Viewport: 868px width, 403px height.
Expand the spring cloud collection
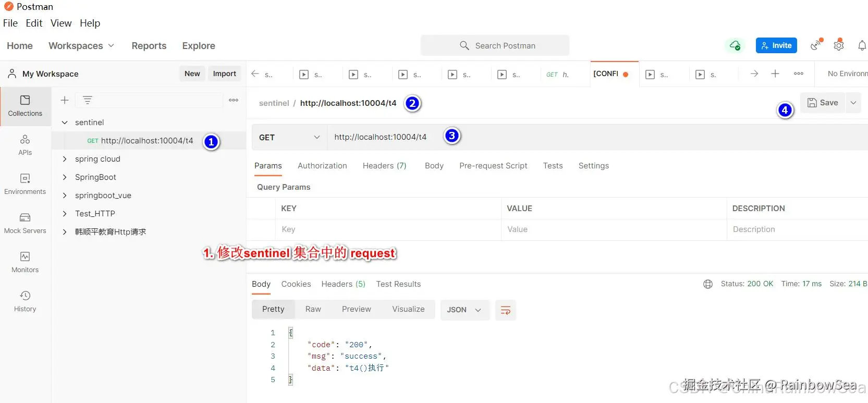tap(65, 159)
